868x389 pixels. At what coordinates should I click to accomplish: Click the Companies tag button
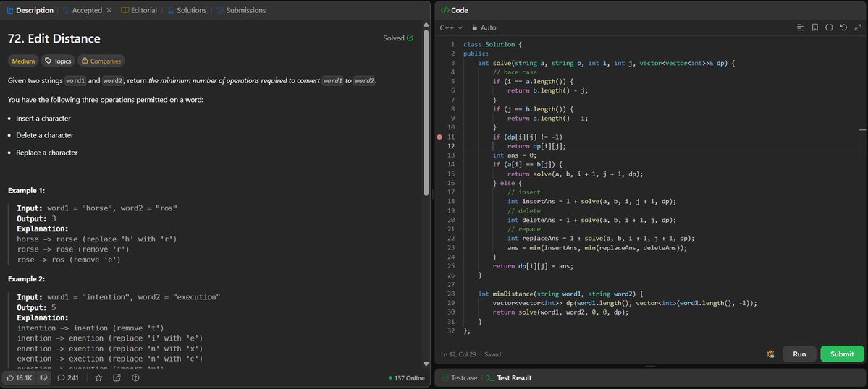coord(101,61)
